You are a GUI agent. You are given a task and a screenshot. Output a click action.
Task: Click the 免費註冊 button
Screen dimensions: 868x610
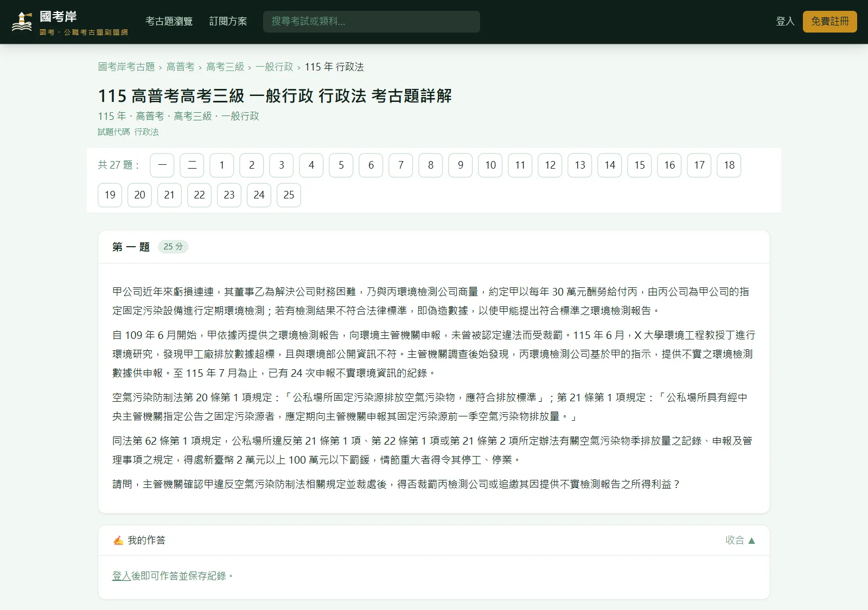829,22
